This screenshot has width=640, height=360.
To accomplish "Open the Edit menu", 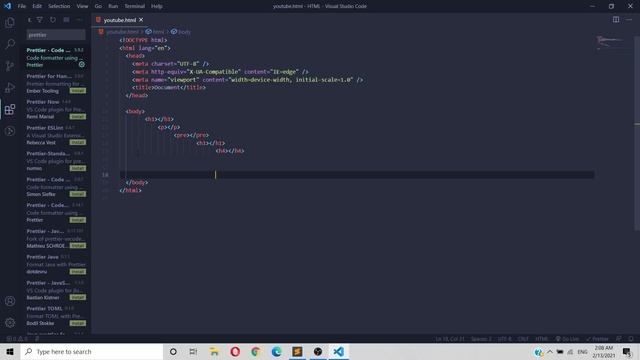I will (x=37, y=6).
